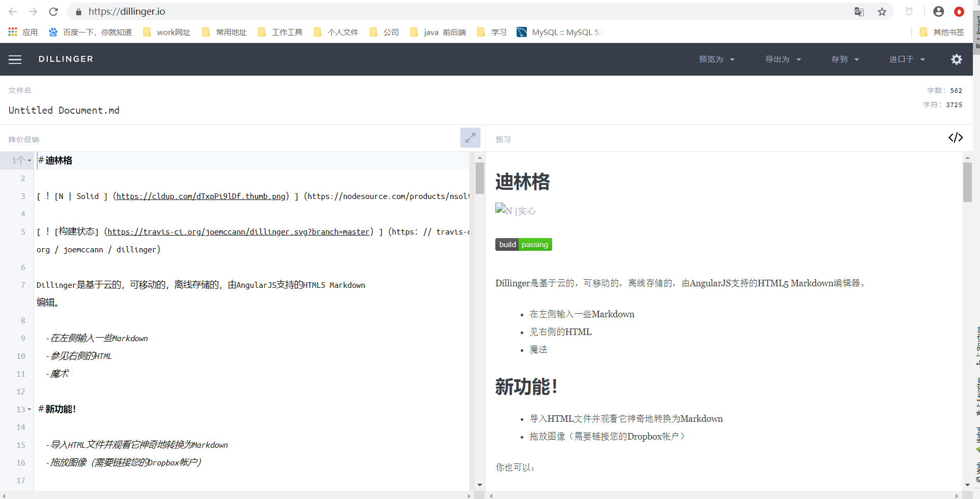The image size is (980, 499).
Task: Bookmark this page with the star icon
Action: point(882,12)
